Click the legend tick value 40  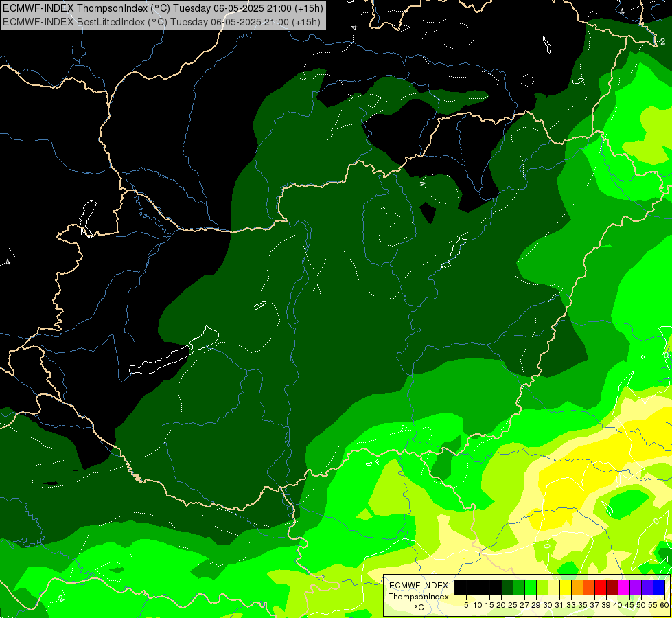[618, 605]
